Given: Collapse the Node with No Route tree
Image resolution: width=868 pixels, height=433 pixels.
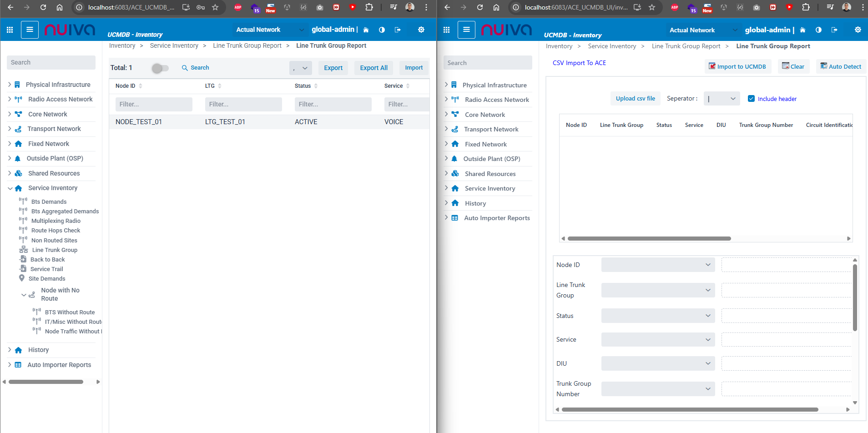Looking at the screenshot, I should click(x=24, y=295).
